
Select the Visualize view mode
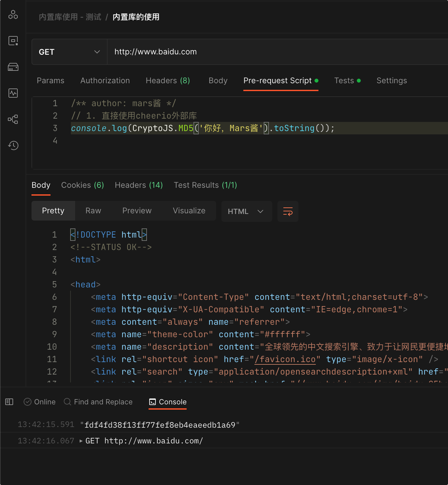coord(189,211)
